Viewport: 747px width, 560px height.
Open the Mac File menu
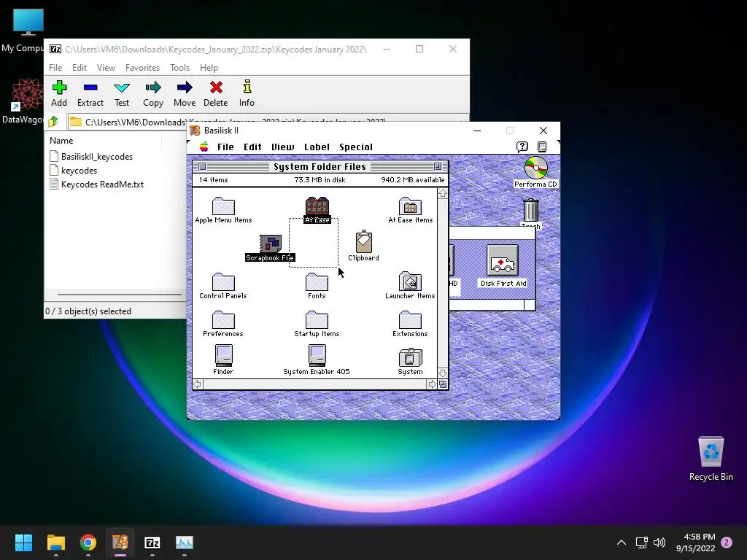(x=225, y=147)
